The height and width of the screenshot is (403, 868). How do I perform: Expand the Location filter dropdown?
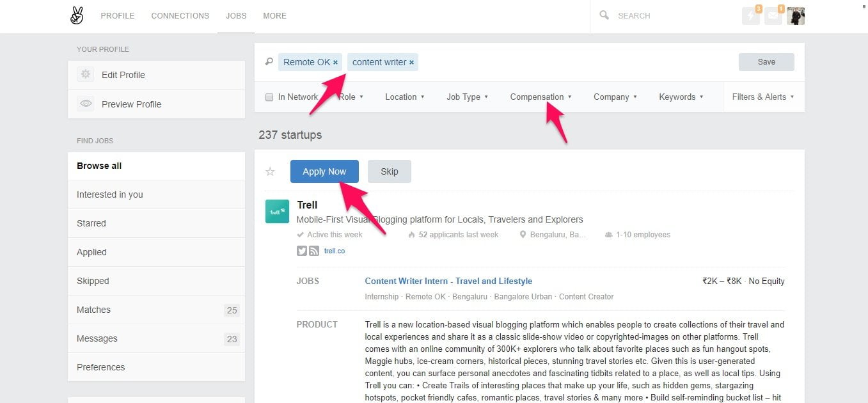405,97
